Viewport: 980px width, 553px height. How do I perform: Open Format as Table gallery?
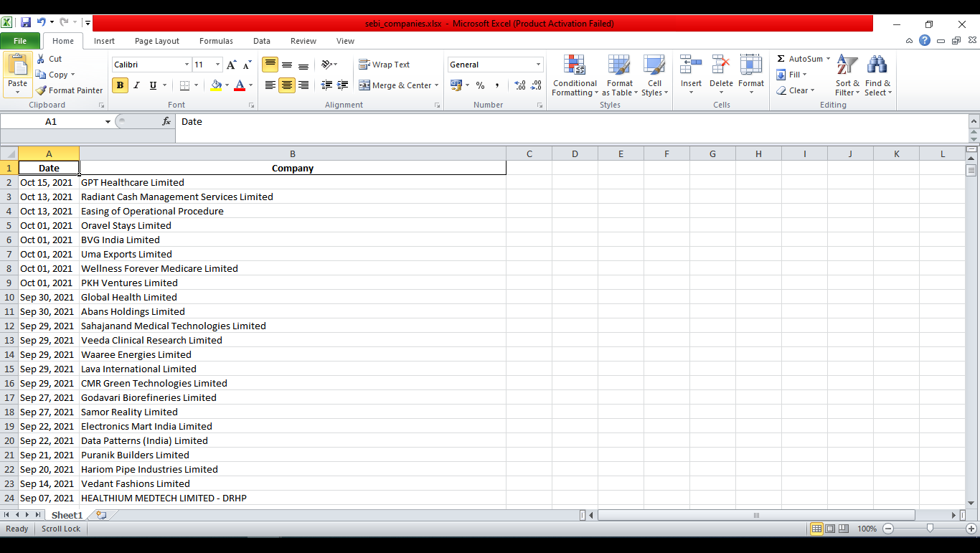[x=619, y=75]
